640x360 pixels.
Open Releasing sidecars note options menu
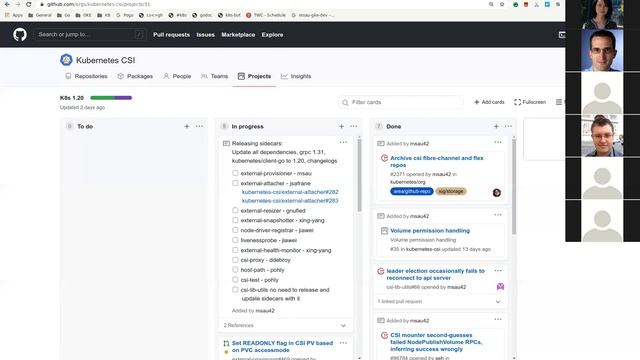tap(343, 142)
